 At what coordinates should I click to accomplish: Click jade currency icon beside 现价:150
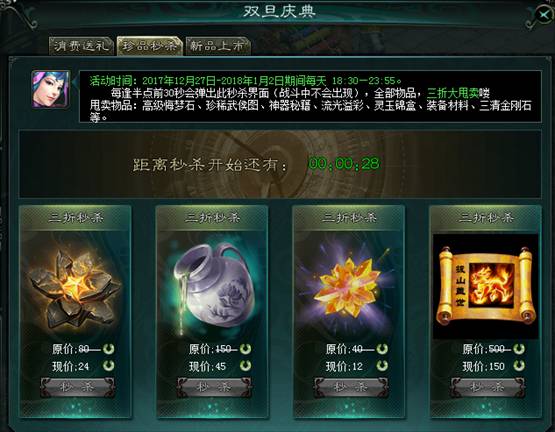519,365
